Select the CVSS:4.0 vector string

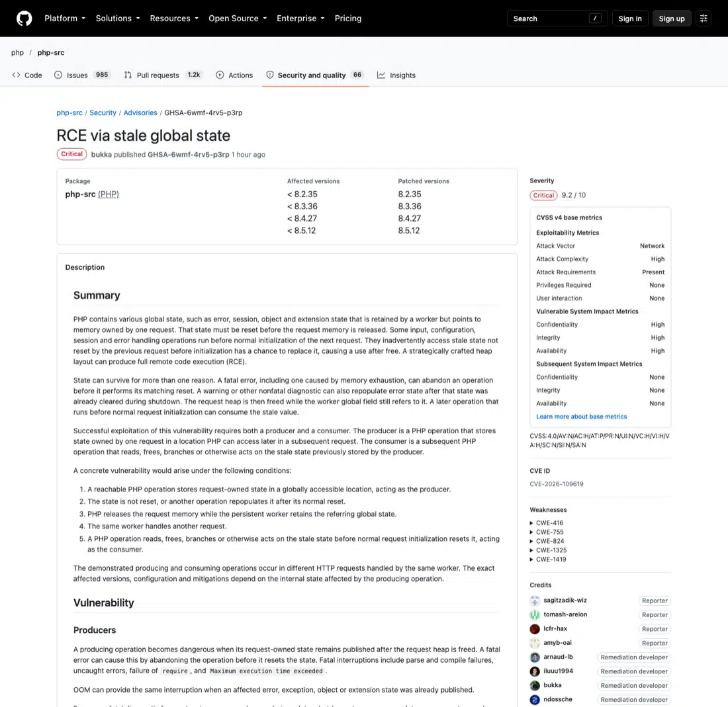pos(600,440)
